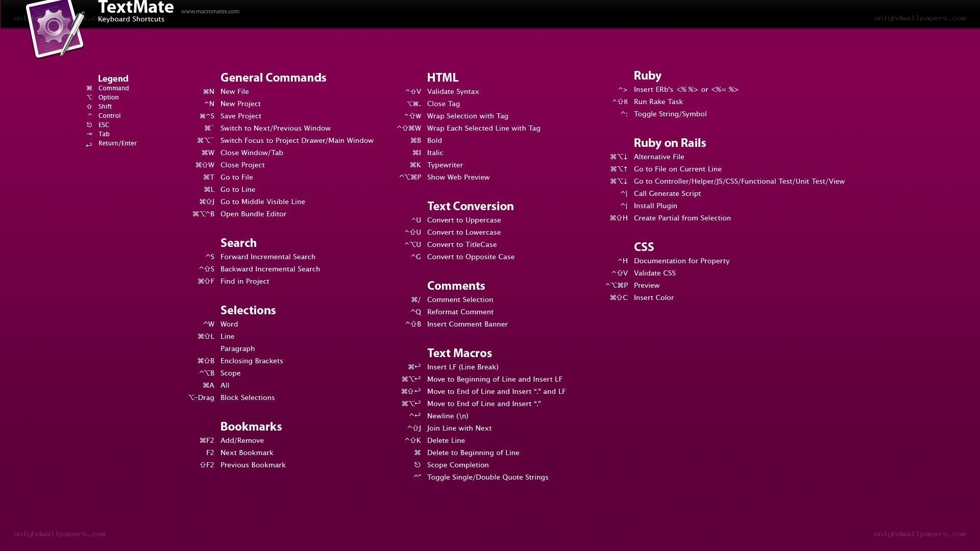Screen dimensions: 980x551
Task: Click 'Validate Syntax' under HTML
Action: point(453,92)
